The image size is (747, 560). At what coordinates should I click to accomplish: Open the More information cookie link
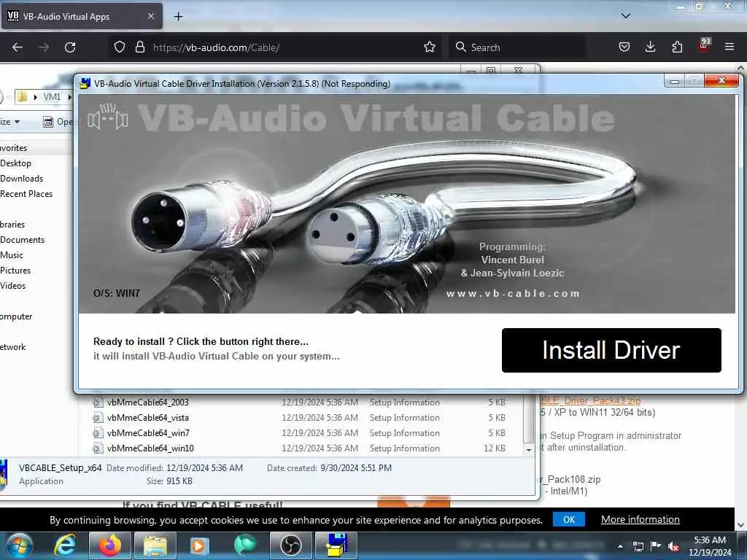[x=640, y=519]
